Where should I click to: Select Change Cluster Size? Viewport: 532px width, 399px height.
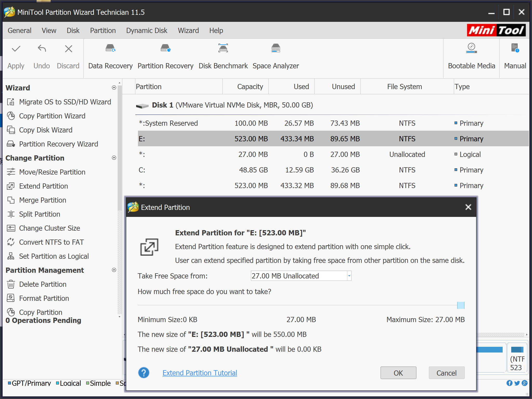point(43,228)
